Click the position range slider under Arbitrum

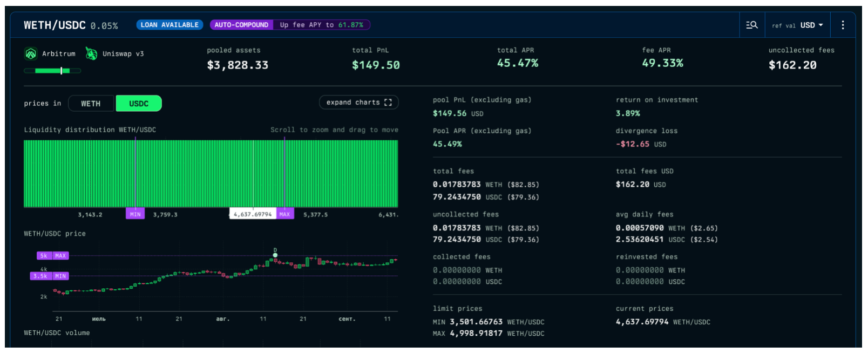click(x=52, y=71)
